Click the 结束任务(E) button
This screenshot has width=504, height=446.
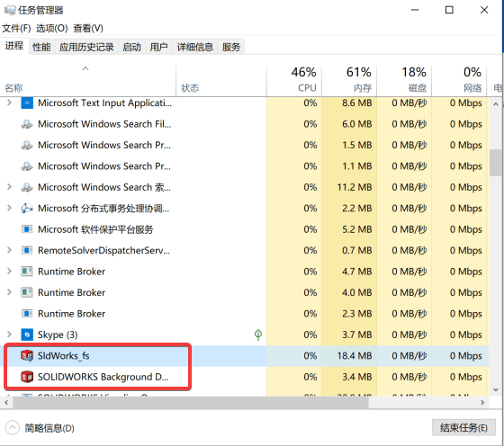click(x=463, y=428)
